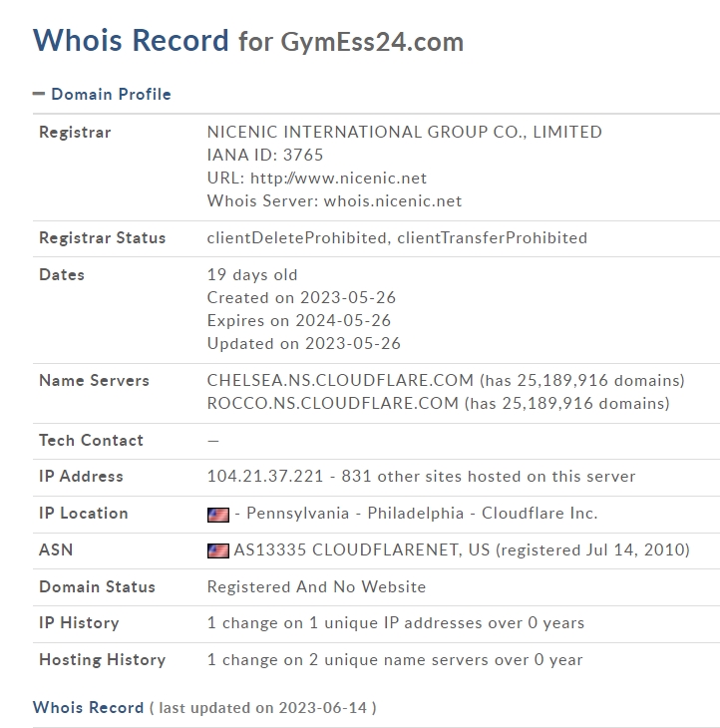This screenshot has height=728, width=720.
Task: Collapse the Domain Profile section
Action: [x=111, y=94]
